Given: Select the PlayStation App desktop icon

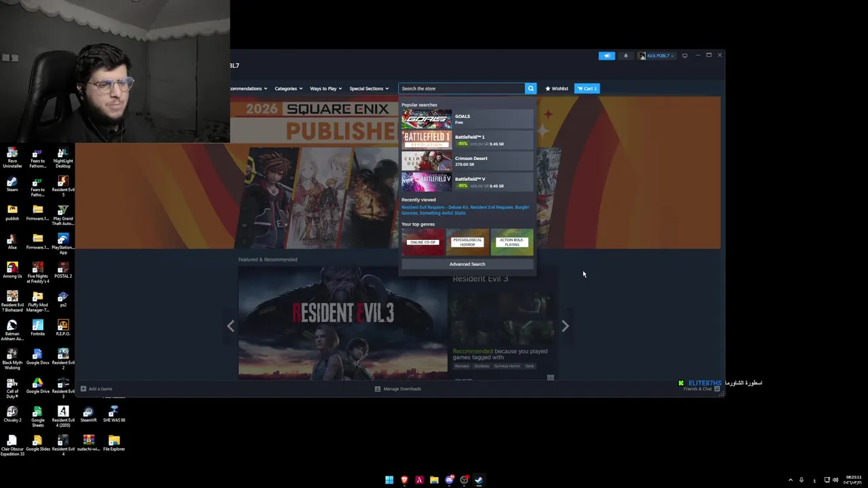Looking at the screenshot, I should [x=63, y=244].
